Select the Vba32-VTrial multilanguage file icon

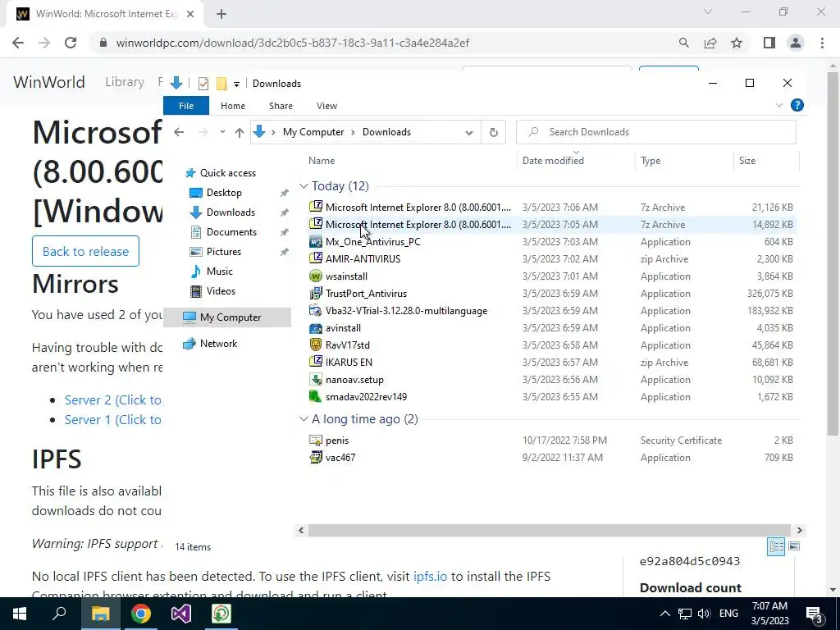(x=316, y=310)
